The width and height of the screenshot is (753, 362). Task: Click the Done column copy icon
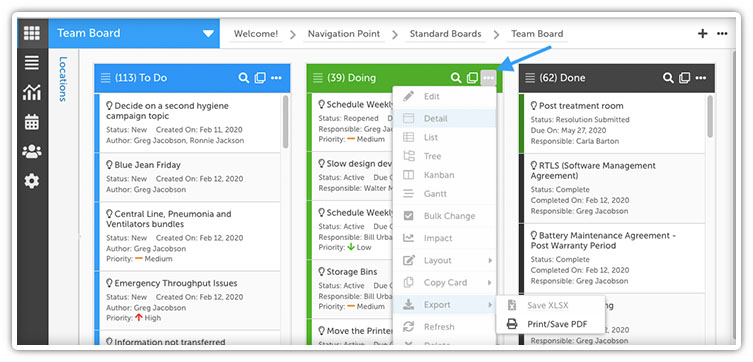(x=684, y=78)
